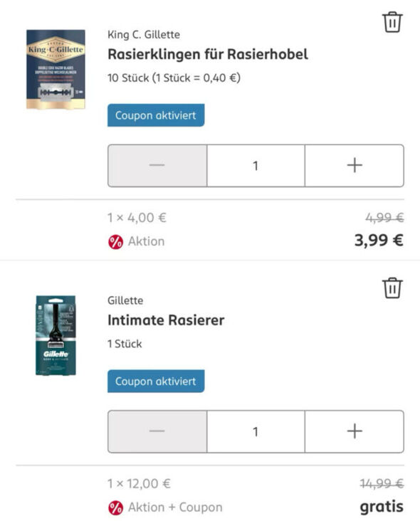The height and width of the screenshot is (521, 420).
Task: Open the Gillette Intimate razor thumbnail
Action: point(56,335)
